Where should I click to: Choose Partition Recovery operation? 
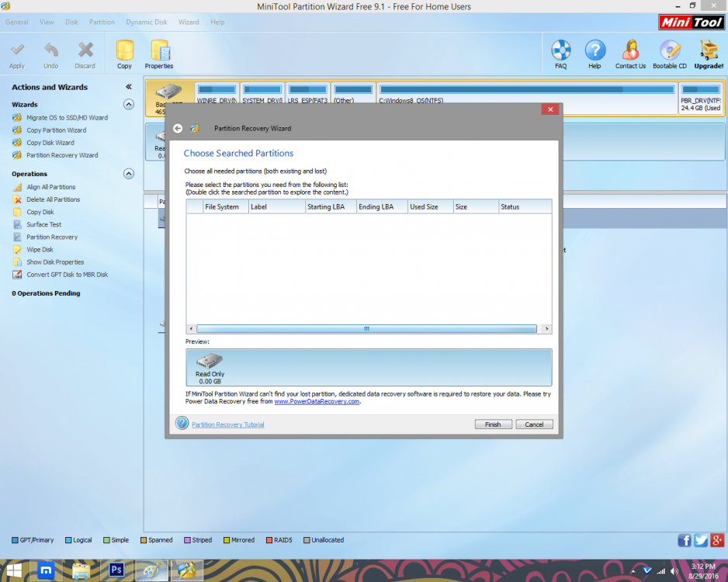(x=52, y=237)
